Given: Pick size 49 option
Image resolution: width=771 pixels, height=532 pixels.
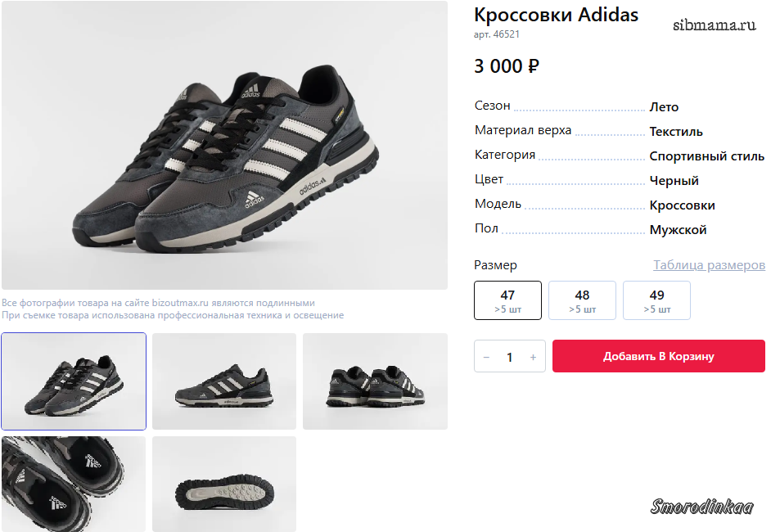Looking at the screenshot, I should point(656,300).
